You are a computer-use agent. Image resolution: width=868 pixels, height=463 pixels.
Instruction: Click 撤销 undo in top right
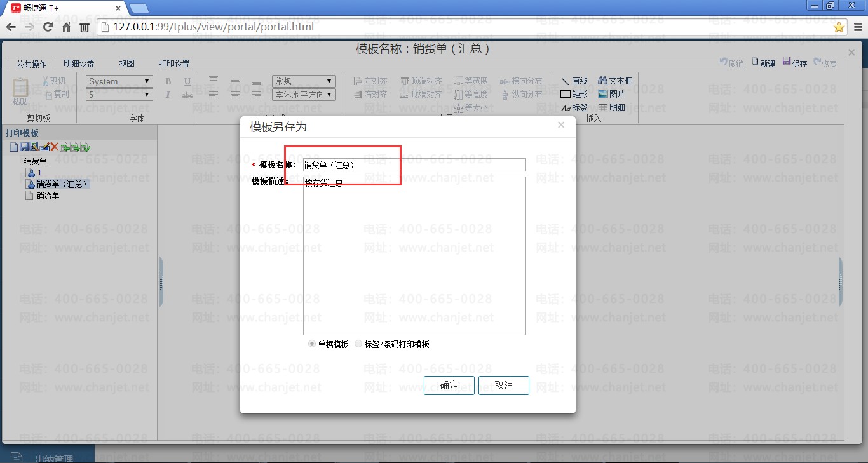732,63
